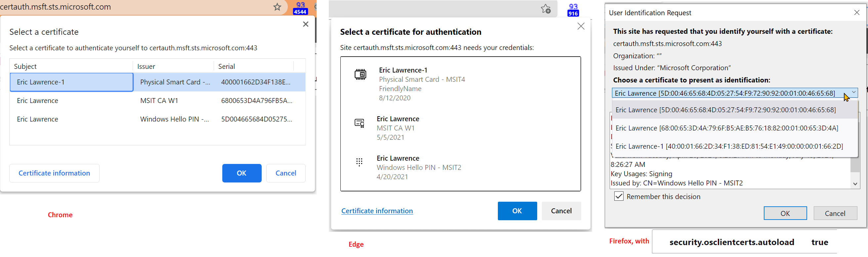This screenshot has height=257, width=868.
Task: Click the serial 5D004665684D05275... cell in Chrome
Action: [x=256, y=119]
